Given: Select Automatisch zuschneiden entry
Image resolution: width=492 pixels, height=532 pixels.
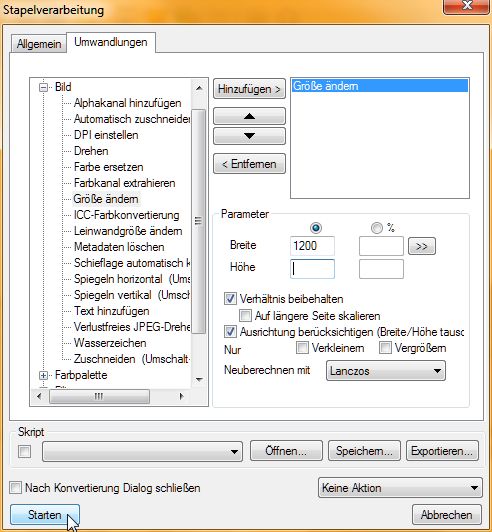Looking at the screenshot, I should 132,119.
